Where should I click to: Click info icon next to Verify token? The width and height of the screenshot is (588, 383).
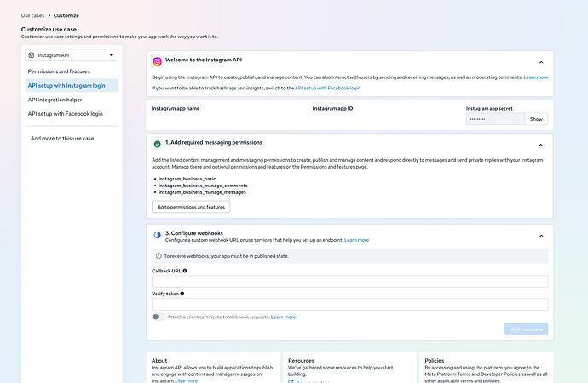coord(182,294)
